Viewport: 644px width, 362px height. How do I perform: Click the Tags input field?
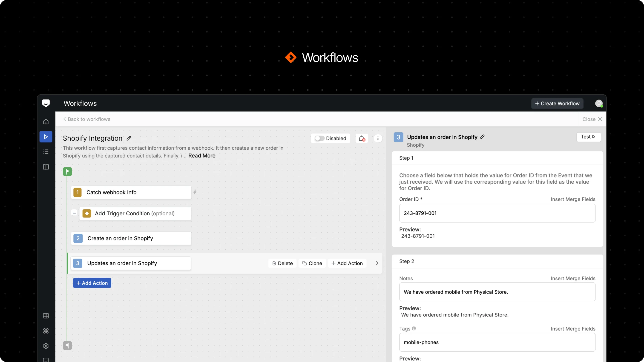tap(497, 342)
